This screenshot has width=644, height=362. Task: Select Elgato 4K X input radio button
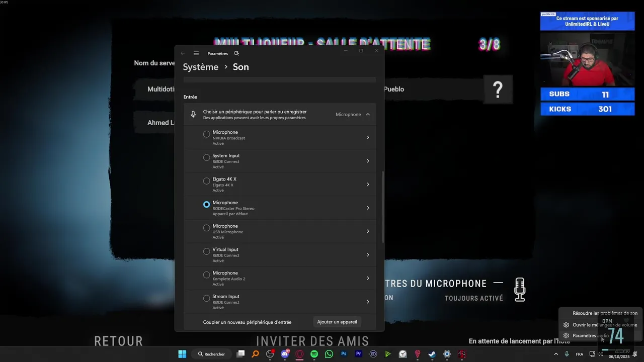[206, 181]
